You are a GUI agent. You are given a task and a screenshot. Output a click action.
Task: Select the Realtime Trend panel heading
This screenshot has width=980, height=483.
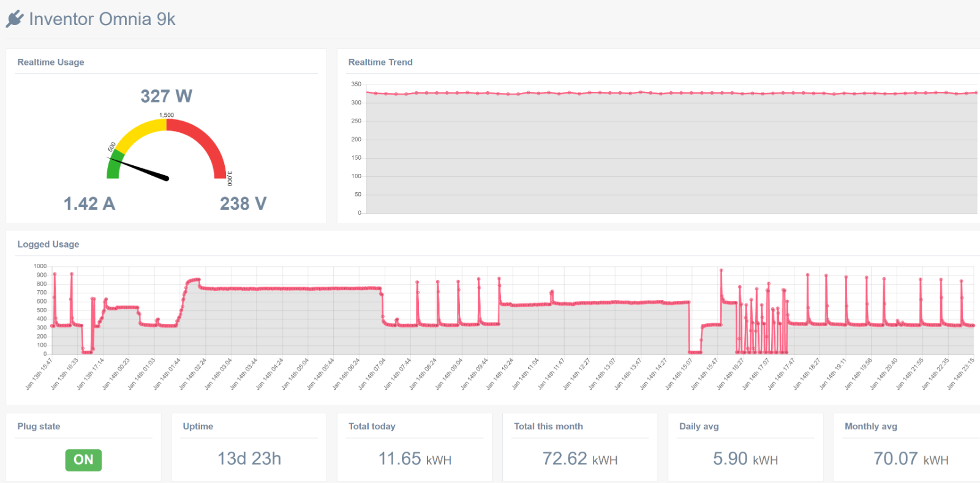tap(380, 62)
